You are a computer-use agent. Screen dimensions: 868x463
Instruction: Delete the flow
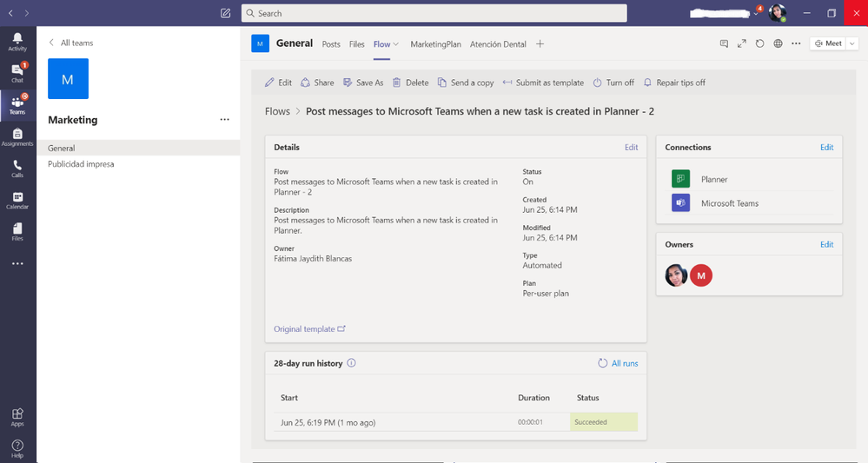tap(410, 83)
